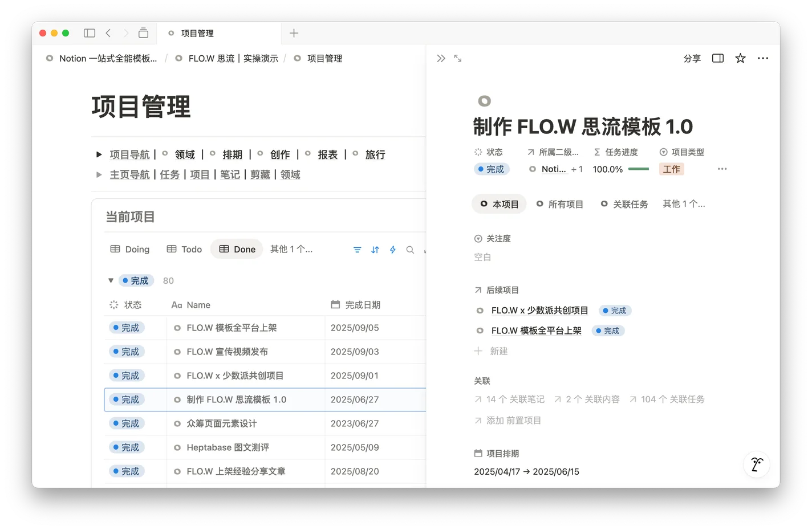Collapse the 完成 group in the Done view
This screenshot has width=812, height=530.
point(111,280)
